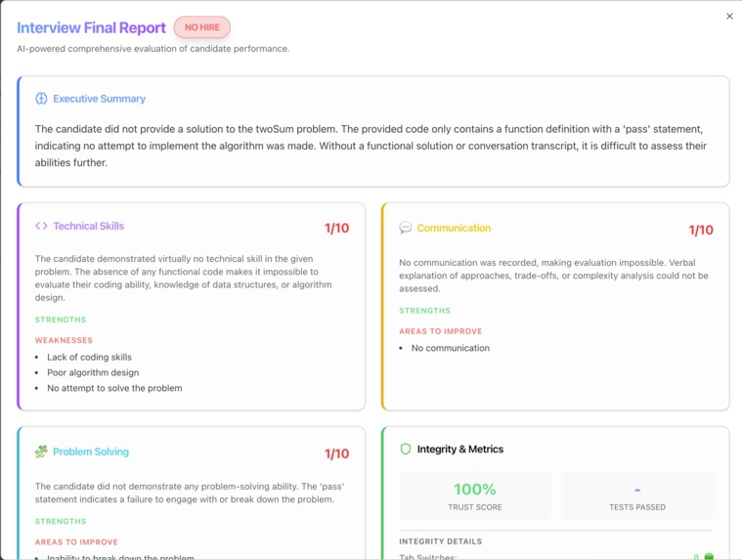Click the Executive Summary heading

100,99
